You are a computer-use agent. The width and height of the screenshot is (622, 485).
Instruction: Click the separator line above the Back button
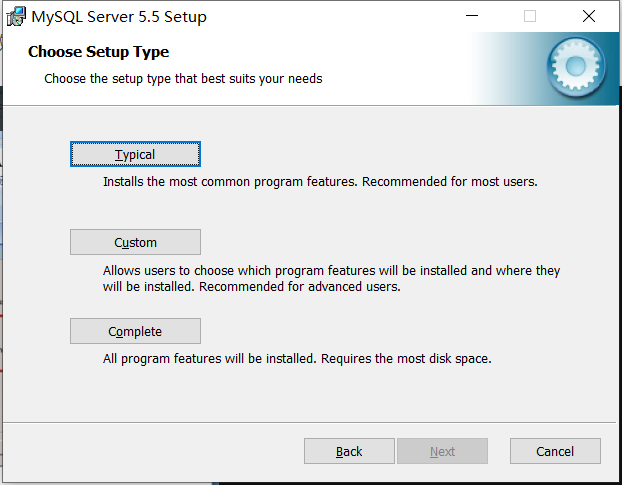(309, 422)
